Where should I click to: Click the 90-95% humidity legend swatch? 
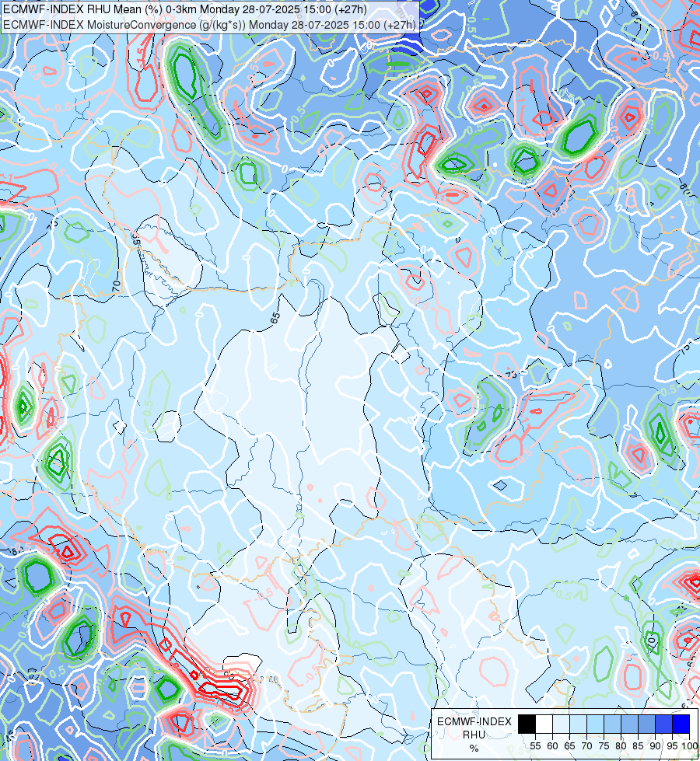[x=663, y=724]
